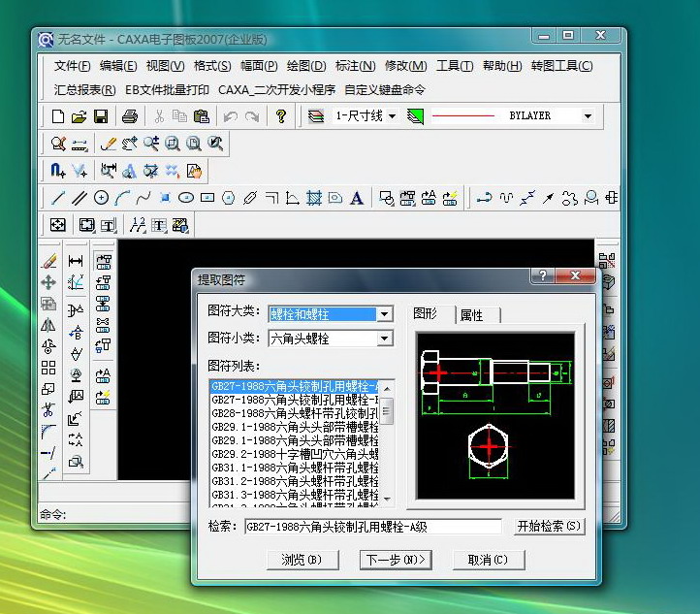Click the 取消(C) button
Viewport: 700px width, 614px height.
(x=489, y=560)
